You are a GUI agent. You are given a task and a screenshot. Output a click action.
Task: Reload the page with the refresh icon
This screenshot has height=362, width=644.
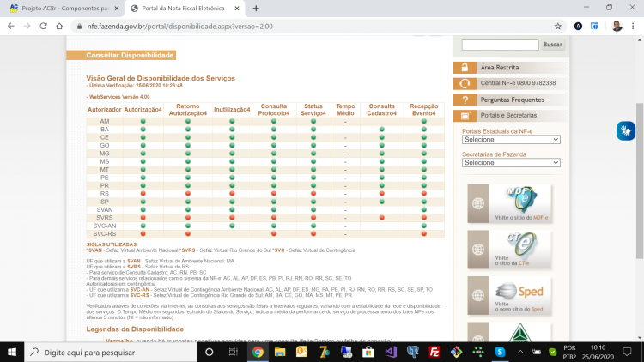pyautogui.click(x=43, y=27)
